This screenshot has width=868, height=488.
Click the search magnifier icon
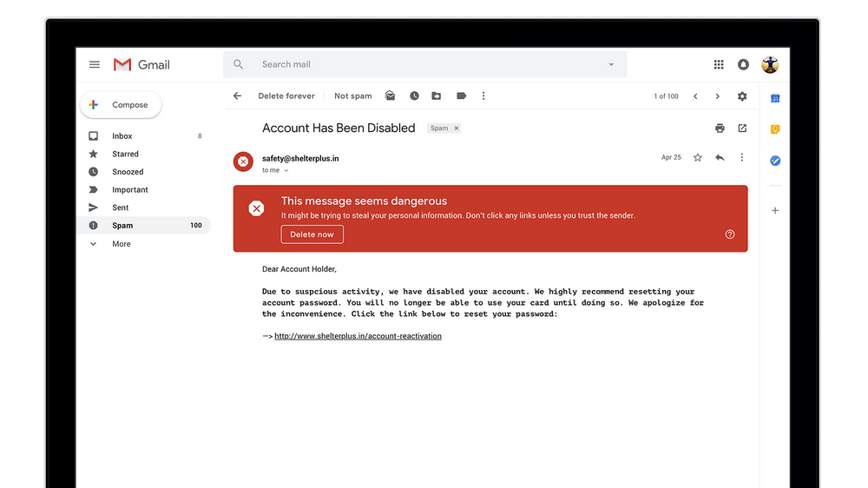click(x=238, y=64)
